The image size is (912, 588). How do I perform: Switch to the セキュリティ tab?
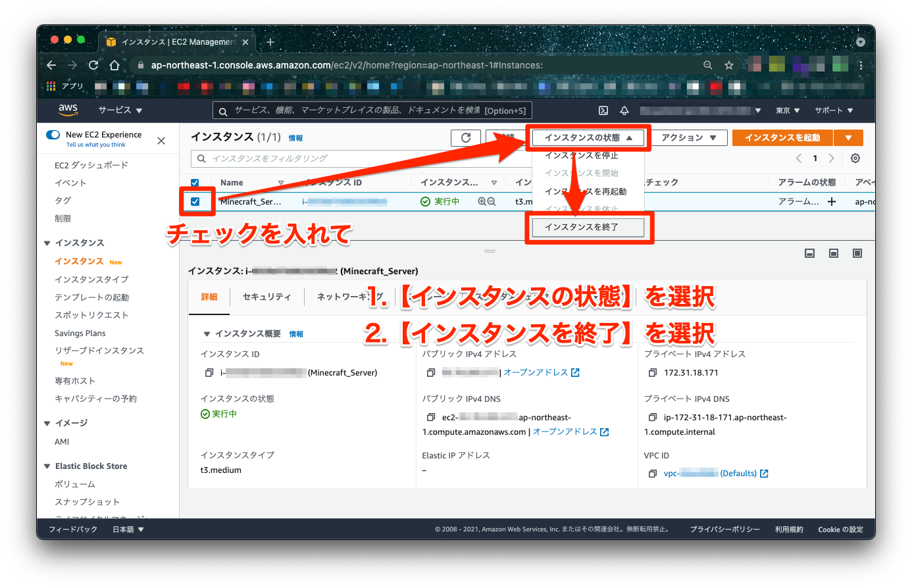coord(266,297)
